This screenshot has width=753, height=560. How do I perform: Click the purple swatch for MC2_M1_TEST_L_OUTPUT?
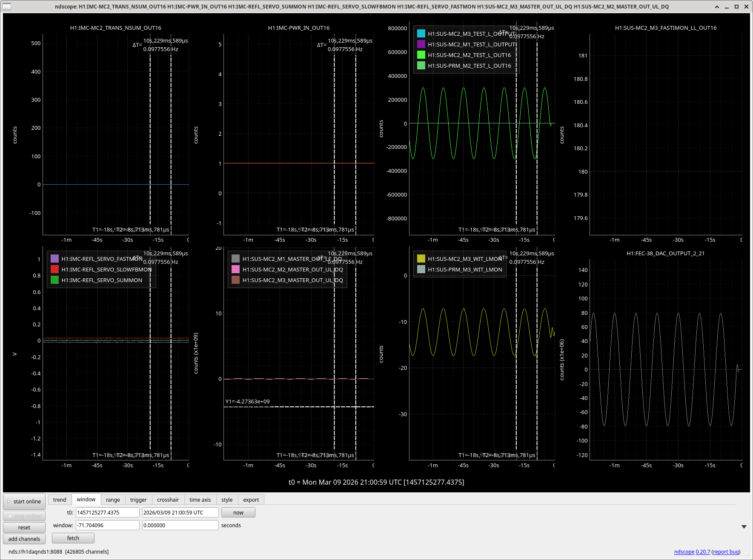pyautogui.click(x=421, y=44)
